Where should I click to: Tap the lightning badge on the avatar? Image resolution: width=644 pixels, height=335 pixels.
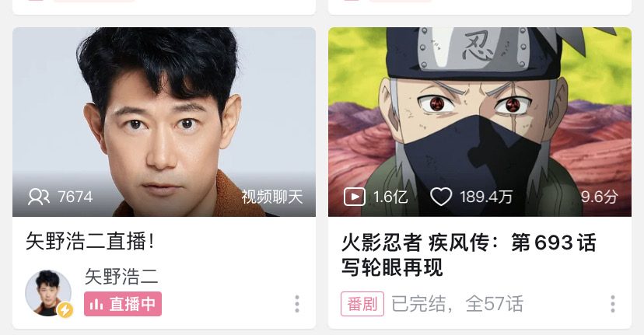(x=65, y=310)
